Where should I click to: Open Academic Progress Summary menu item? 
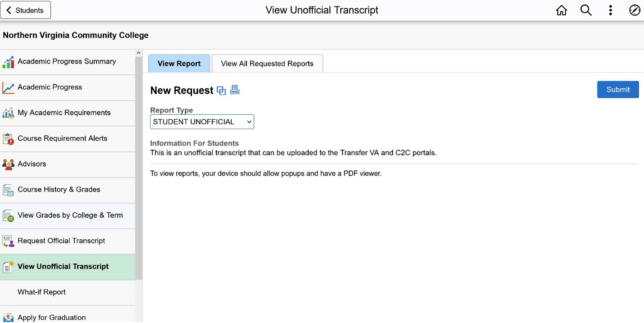pos(68,62)
